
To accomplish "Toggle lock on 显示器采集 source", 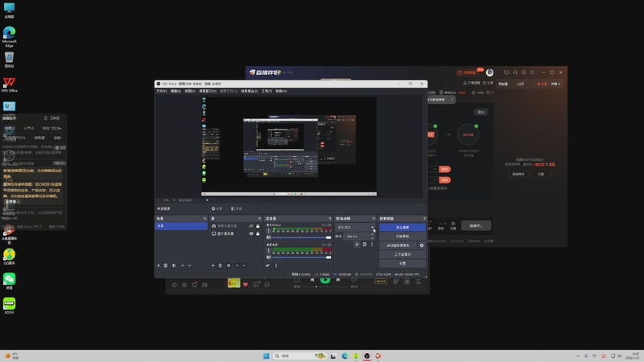I will [x=258, y=233].
